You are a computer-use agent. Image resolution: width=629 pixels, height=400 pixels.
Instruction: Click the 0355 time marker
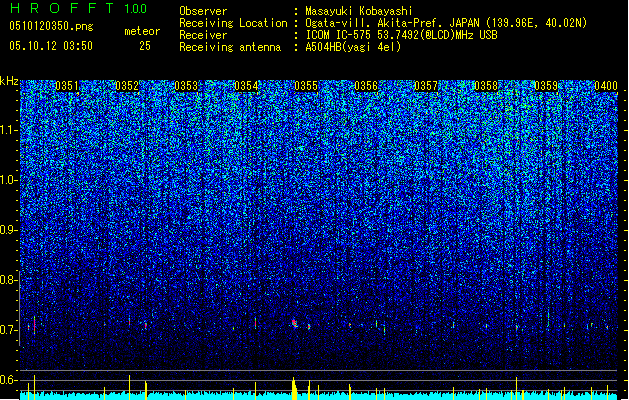[x=306, y=86]
